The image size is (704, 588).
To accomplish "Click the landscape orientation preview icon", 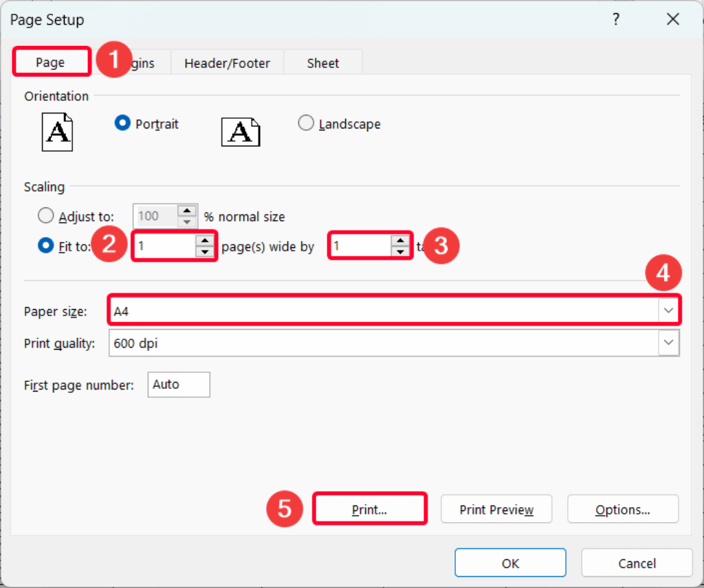I will (x=240, y=132).
